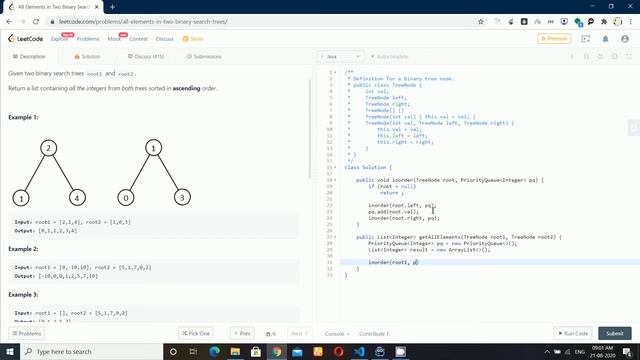
Task: Open editor settings icon
Action: tap(614, 56)
